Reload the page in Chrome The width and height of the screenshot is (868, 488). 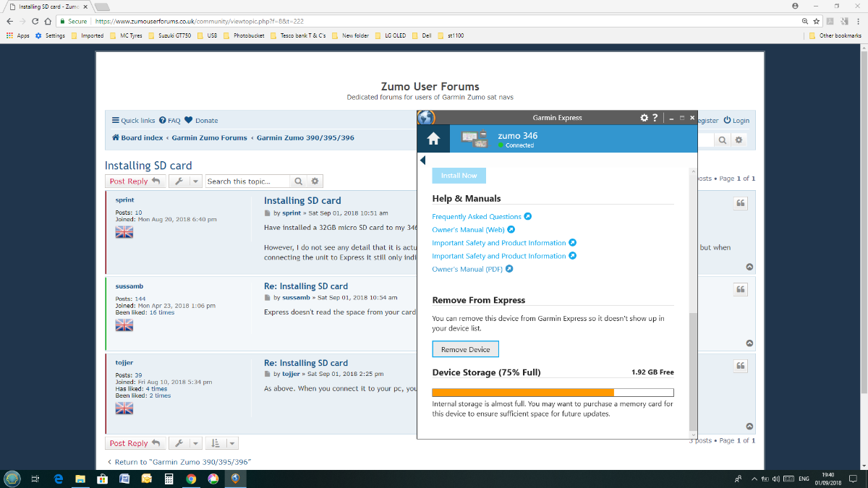pyautogui.click(x=35, y=22)
